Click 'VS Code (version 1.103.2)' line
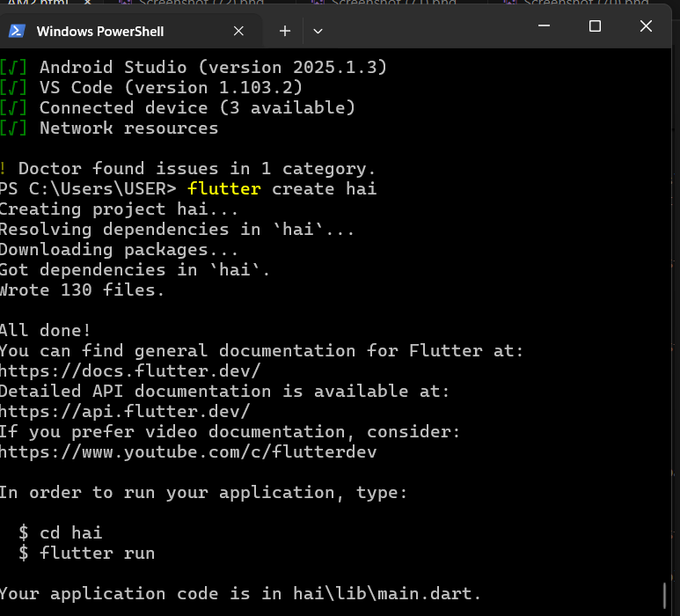 click(171, 88)
